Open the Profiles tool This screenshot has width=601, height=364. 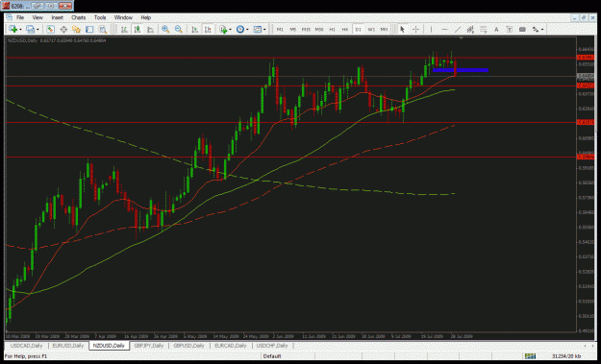pyautogui.click(x=30, y=30)
